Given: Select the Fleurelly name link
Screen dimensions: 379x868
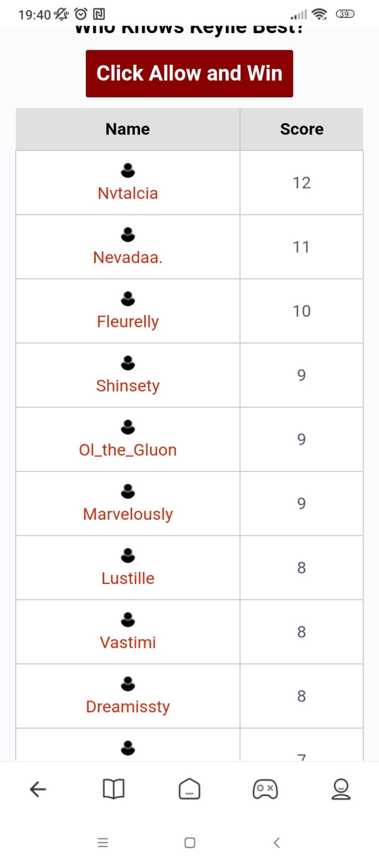Looking at the screenshot, I should pyautogui.click(x=128, y=322).
